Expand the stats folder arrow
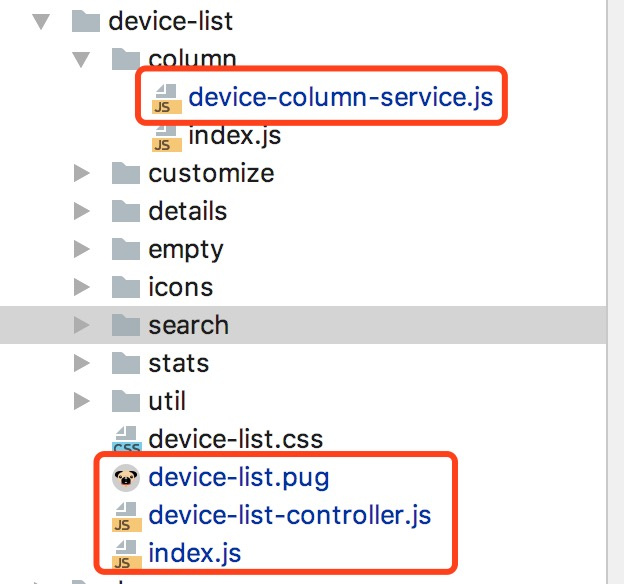Viewport: 624px width, 584px height. [x=82, y=363]
